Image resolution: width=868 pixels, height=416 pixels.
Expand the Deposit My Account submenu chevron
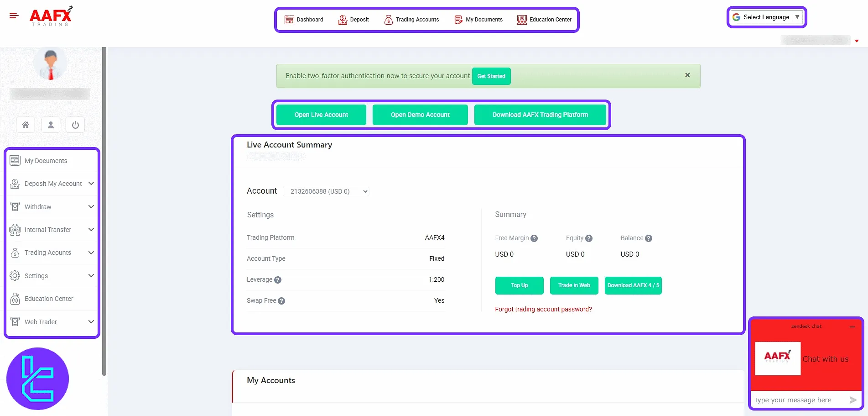click(91, 184)
